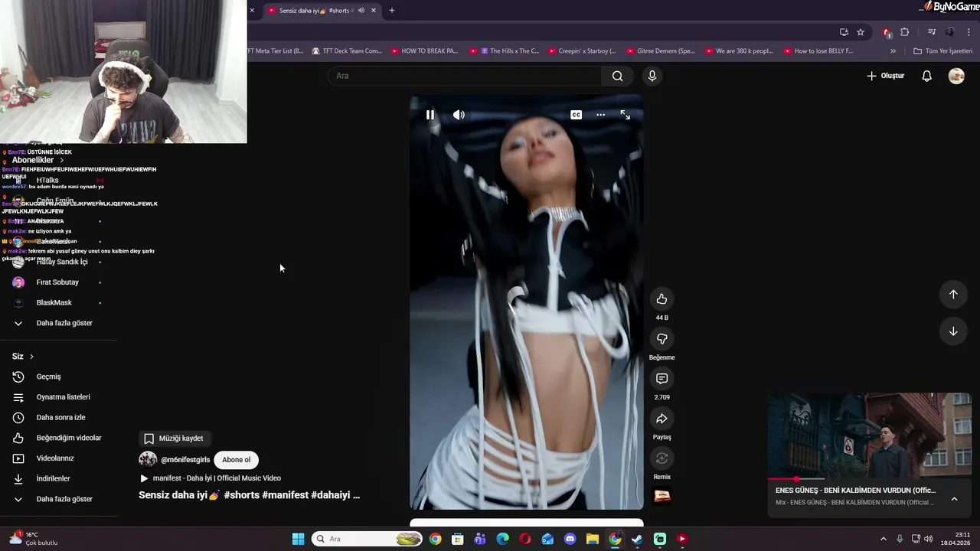Open the TFT Deck Team Com... bookmark
This screenshot has height=551, width=980.
(x=346, y=51)
